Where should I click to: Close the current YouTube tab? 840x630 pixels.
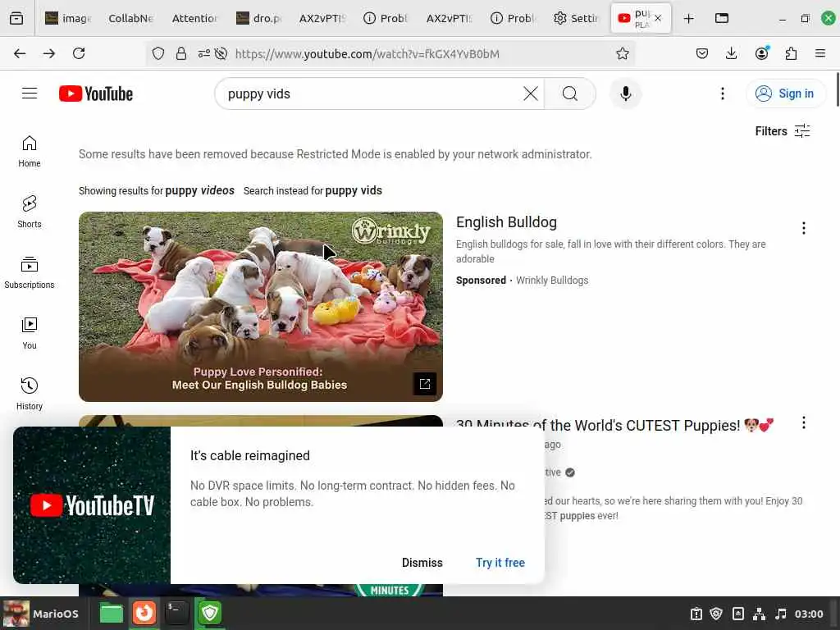tap(658, 18)
